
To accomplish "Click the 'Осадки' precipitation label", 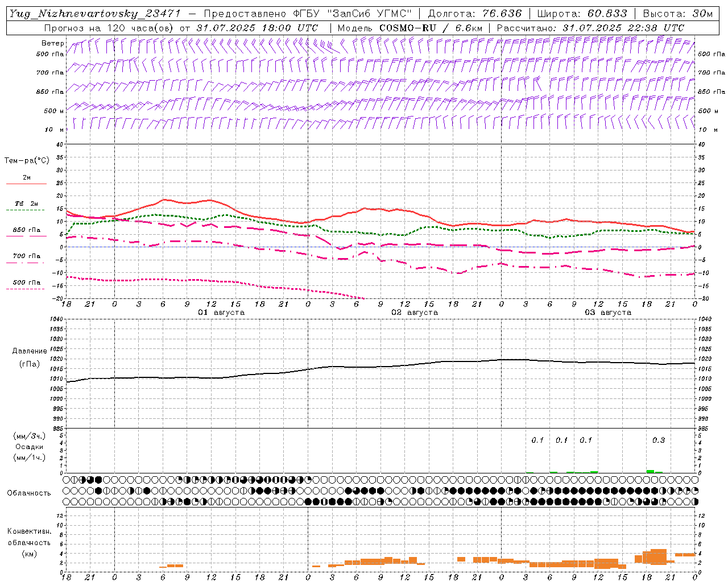I will (x=30, y=447).
